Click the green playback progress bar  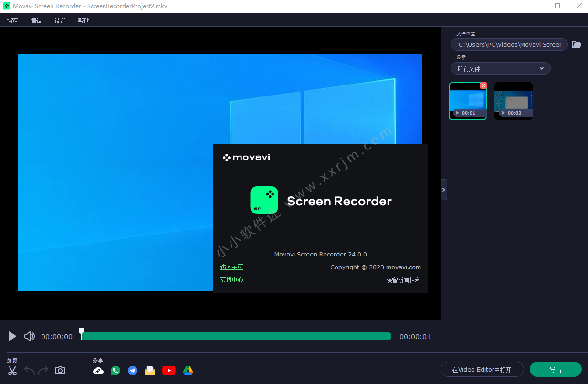point(236,336)
